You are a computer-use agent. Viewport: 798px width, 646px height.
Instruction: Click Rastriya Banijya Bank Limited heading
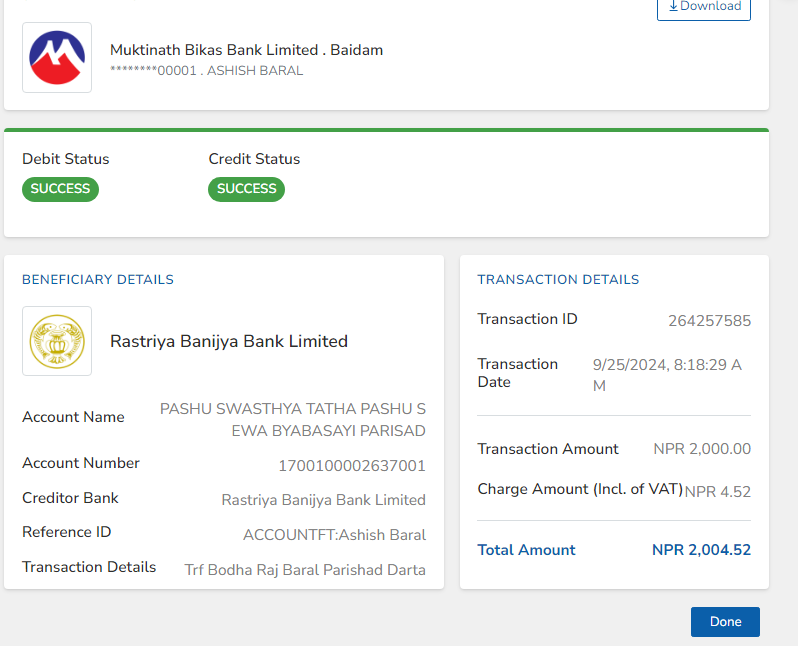(x=229, y=341)
